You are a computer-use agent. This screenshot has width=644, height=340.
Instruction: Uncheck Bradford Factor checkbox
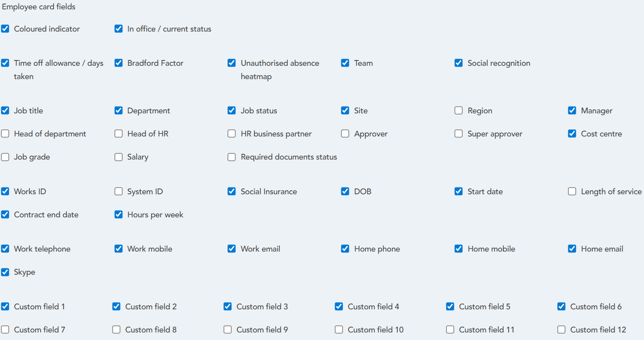[x=118, y=63]
